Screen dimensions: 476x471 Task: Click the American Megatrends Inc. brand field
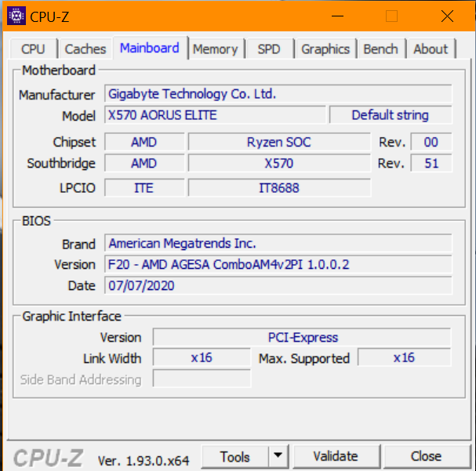(x=278, y=243)
